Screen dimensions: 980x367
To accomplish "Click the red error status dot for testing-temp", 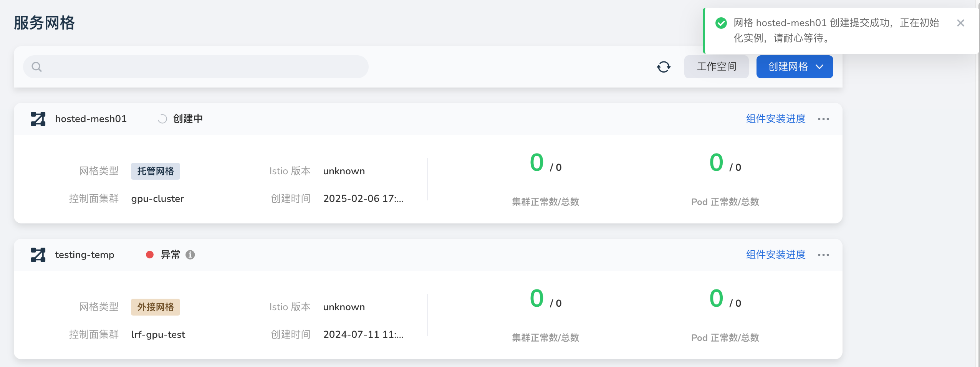I will pos(149,254).
